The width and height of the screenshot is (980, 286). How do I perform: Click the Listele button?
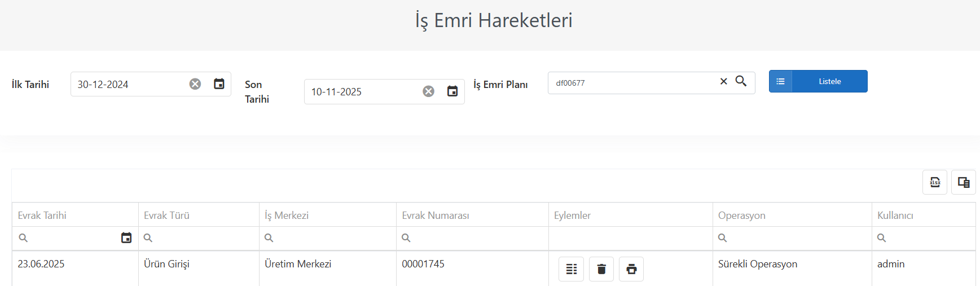[x=818, y=81]
